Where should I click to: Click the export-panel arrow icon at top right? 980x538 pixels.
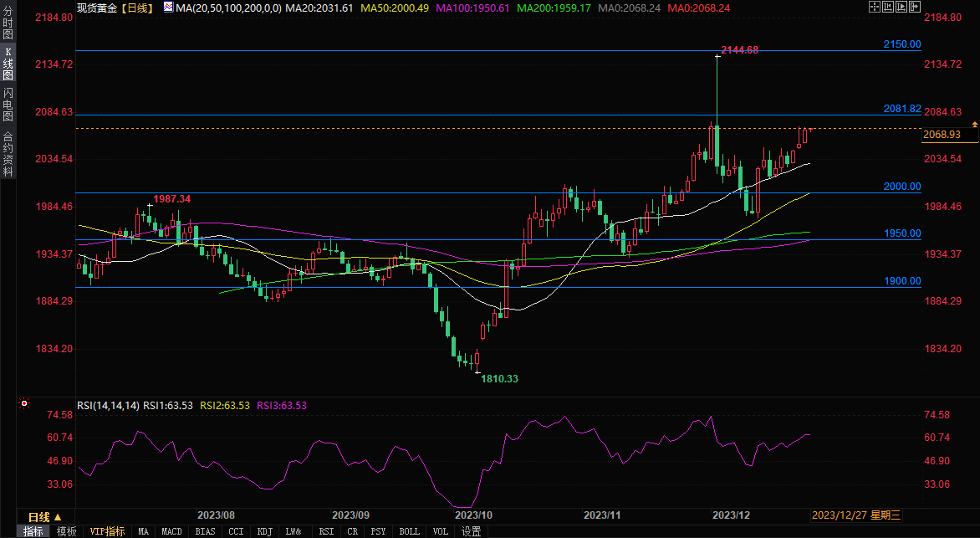coord(915,7)
